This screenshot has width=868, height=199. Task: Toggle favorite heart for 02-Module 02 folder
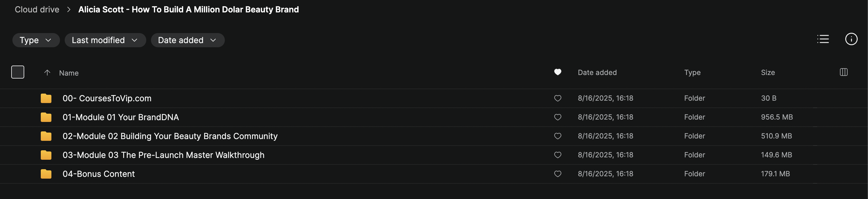point(558,136)
